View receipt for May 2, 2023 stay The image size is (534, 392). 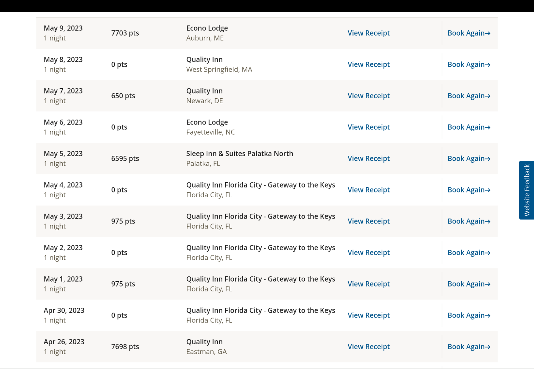369,253
